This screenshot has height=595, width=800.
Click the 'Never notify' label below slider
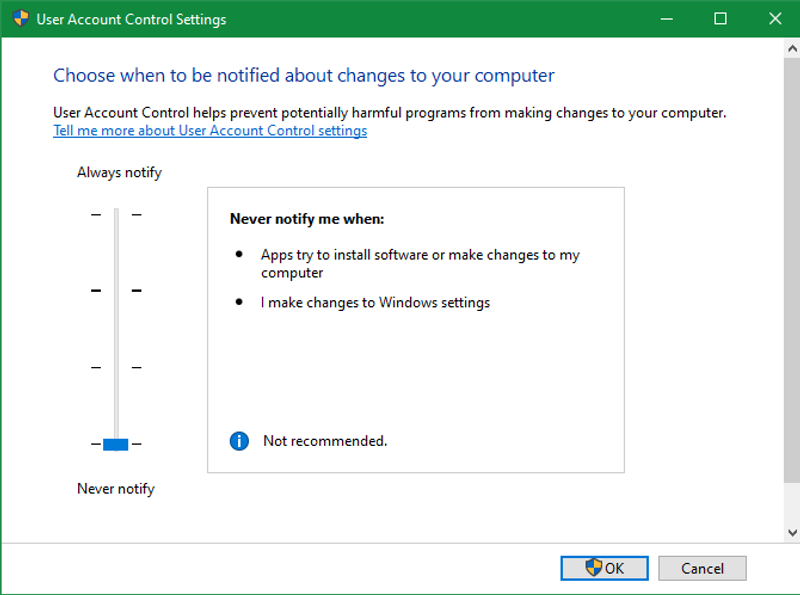[x=116, y=489]
